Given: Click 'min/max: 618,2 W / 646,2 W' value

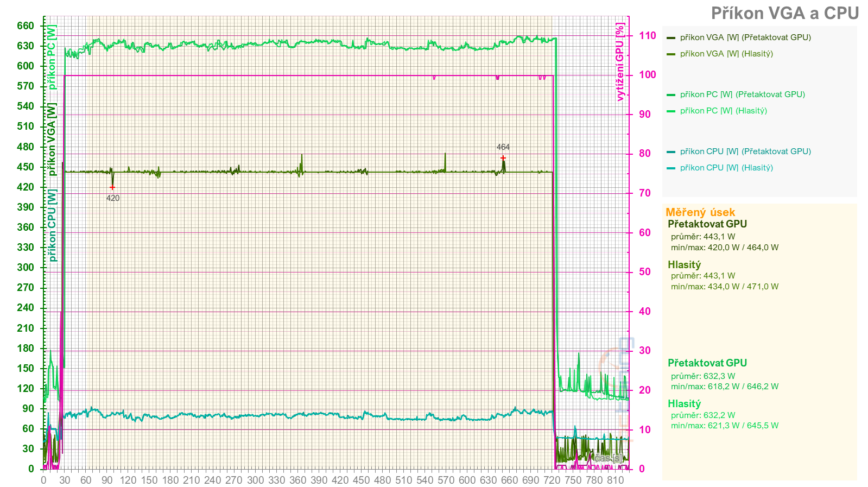Looking at the screenshot, I should click(725, 387).
